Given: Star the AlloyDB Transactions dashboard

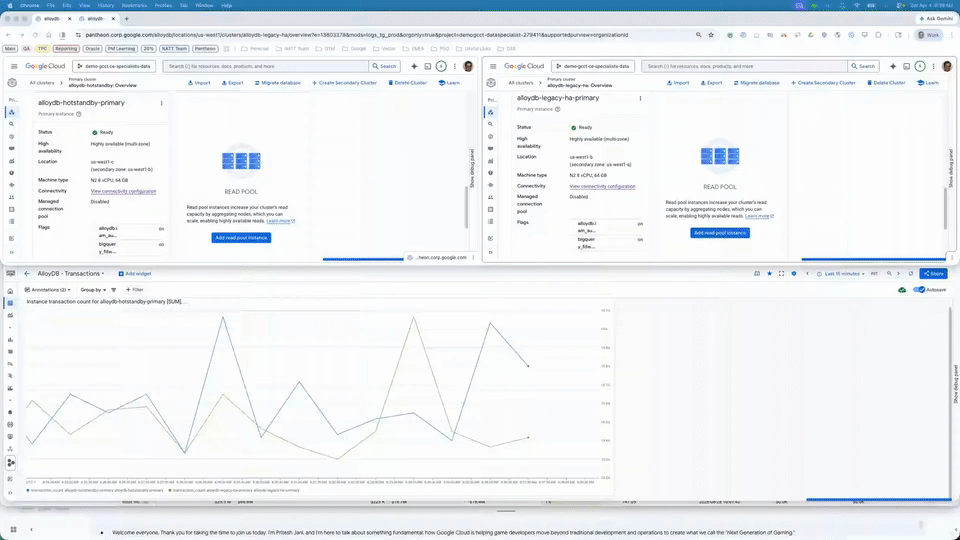Looking at the screenshot, I should (770, 274).
